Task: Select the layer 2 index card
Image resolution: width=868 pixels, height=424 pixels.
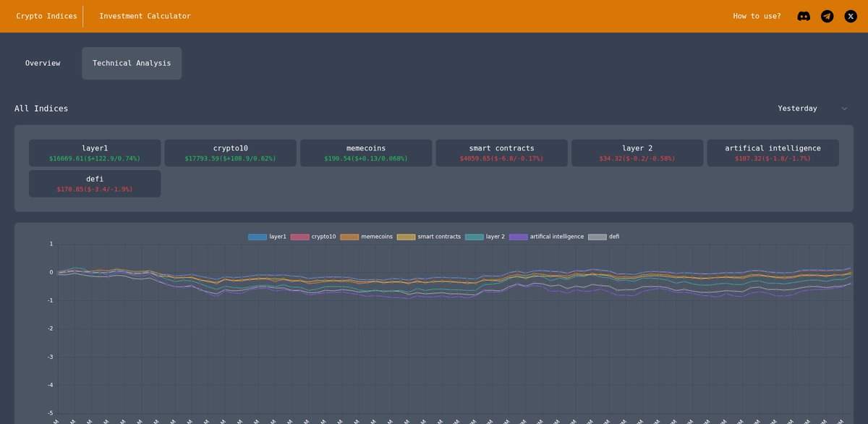Action: coord(637,153)
